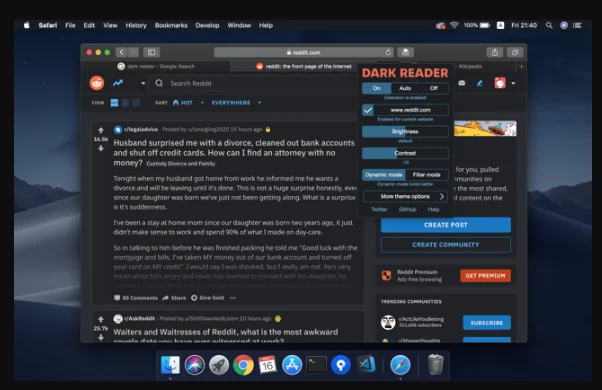The image size is (602, 390).
Task: Subscribe to r/ActLikeYouBelong
Action: pos(487,323)
